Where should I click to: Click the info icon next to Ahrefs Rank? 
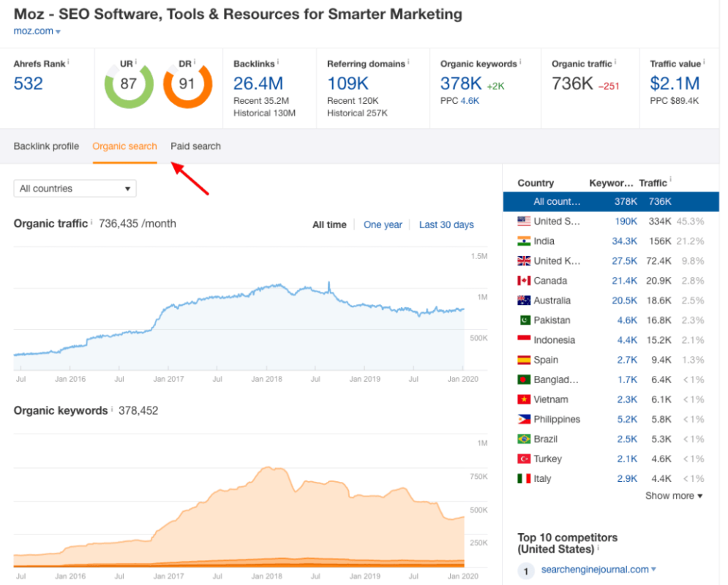tap(68, 61)
